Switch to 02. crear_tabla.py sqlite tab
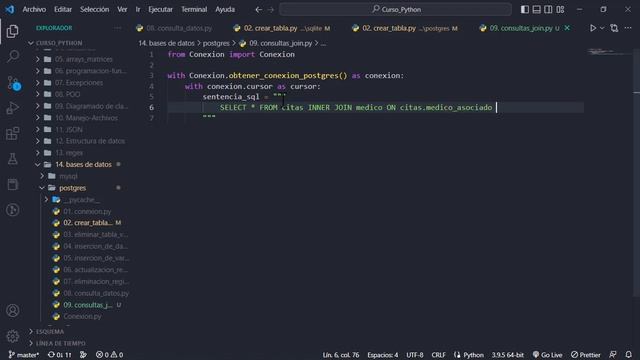The width and height of the screenshot is (640, 360). [x=282, y=28]
